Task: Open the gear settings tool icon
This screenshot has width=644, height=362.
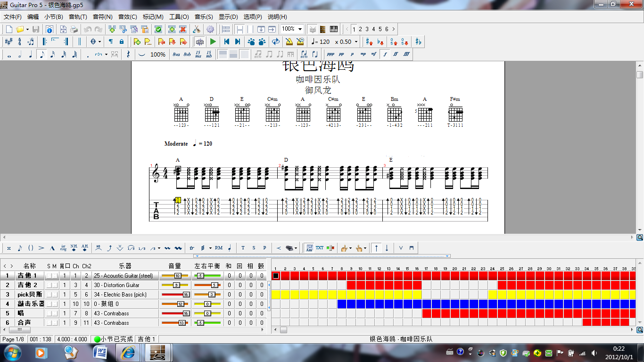Action: tap(210, 29)
